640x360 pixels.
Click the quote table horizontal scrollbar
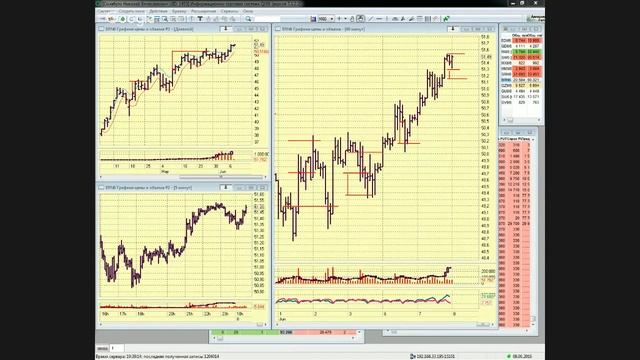click(x=522, y=120)
